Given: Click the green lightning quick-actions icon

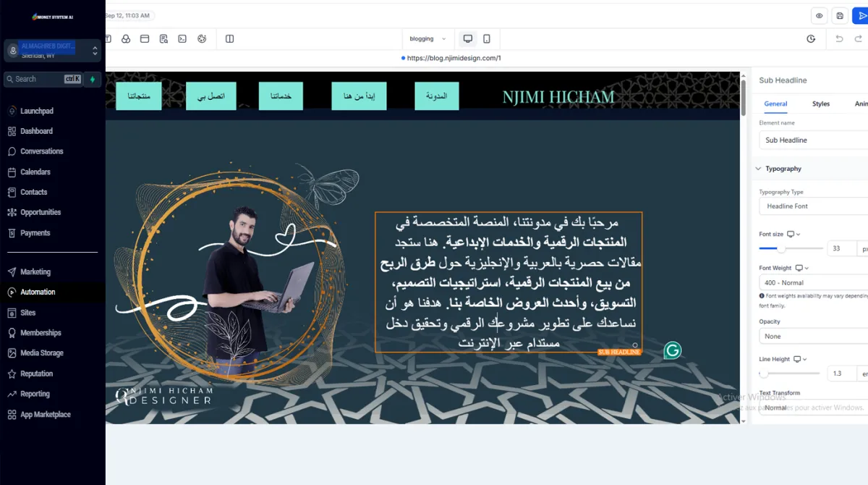Looking at the screenshot, I should pyautogui.click(x=93, y=79).
